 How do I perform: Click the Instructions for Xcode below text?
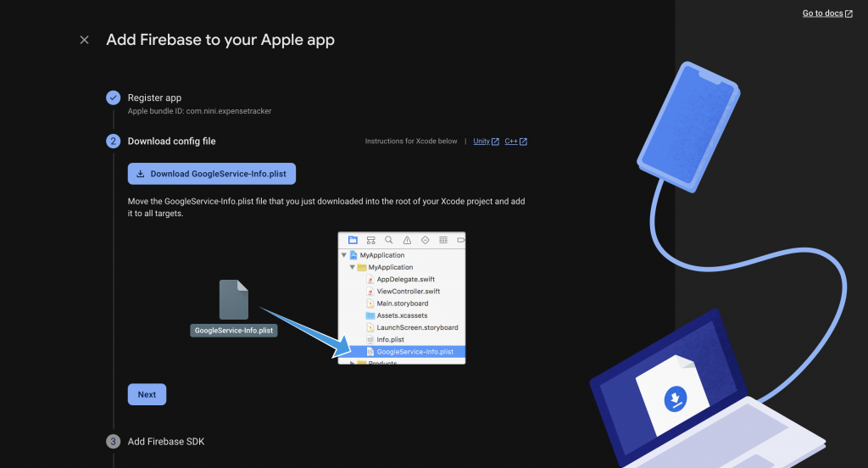tap(411, 142)
